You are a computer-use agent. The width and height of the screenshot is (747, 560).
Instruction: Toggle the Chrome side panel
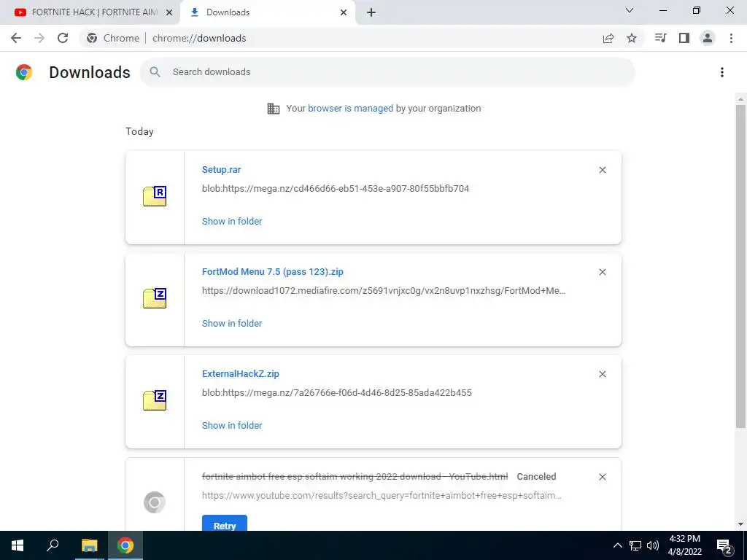(684, 38)
